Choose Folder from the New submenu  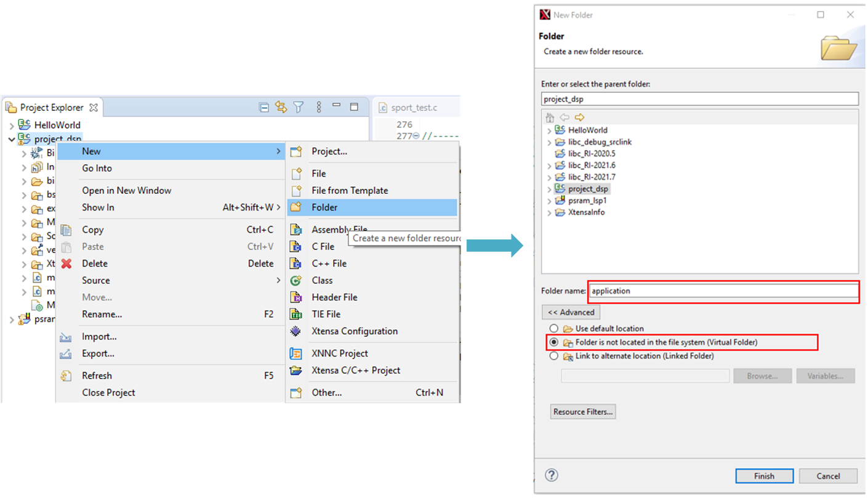pos(324,207)
